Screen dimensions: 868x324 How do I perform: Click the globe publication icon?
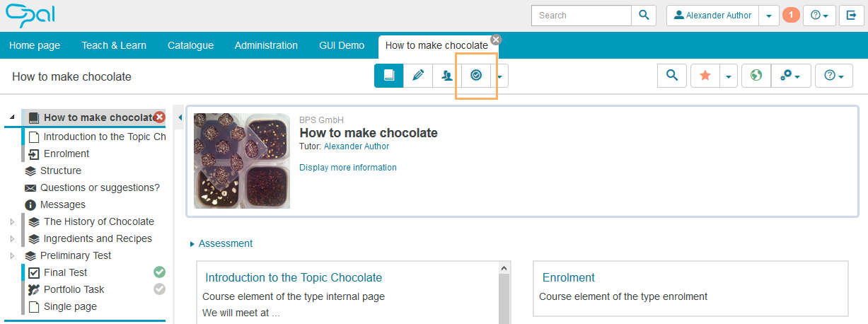point(756,76)
